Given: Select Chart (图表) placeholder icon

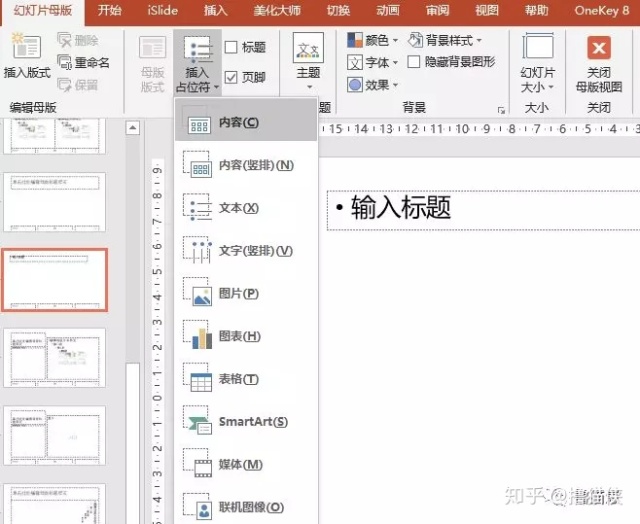Looking at the screenshot, I should coord(197,335).
